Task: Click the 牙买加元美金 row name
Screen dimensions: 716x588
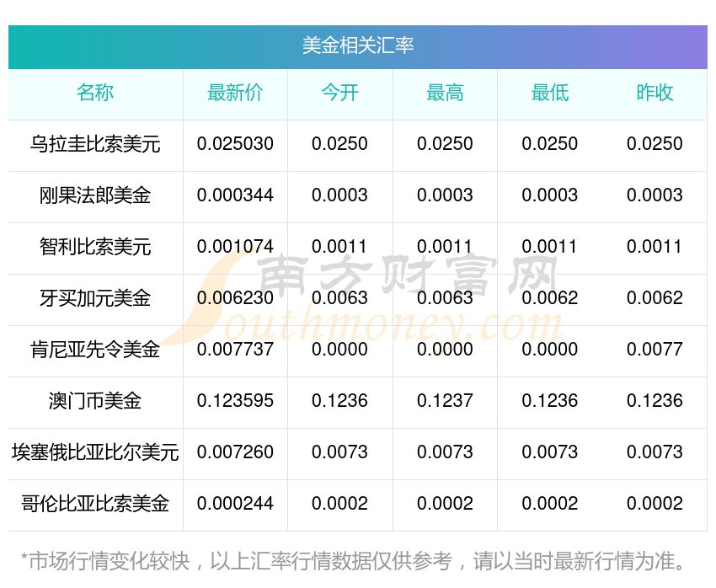Action: [95, 298]
